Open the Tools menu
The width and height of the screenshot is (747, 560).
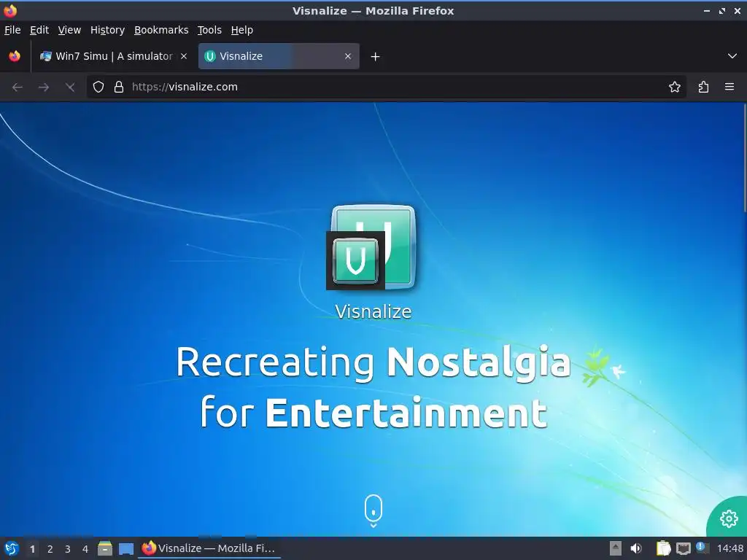coord(209,30)
